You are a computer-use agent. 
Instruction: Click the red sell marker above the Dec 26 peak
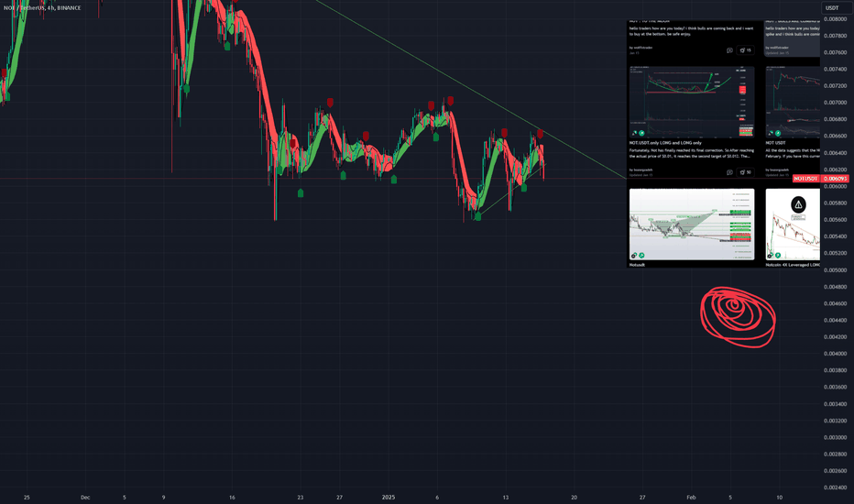(x=330, y=103)
